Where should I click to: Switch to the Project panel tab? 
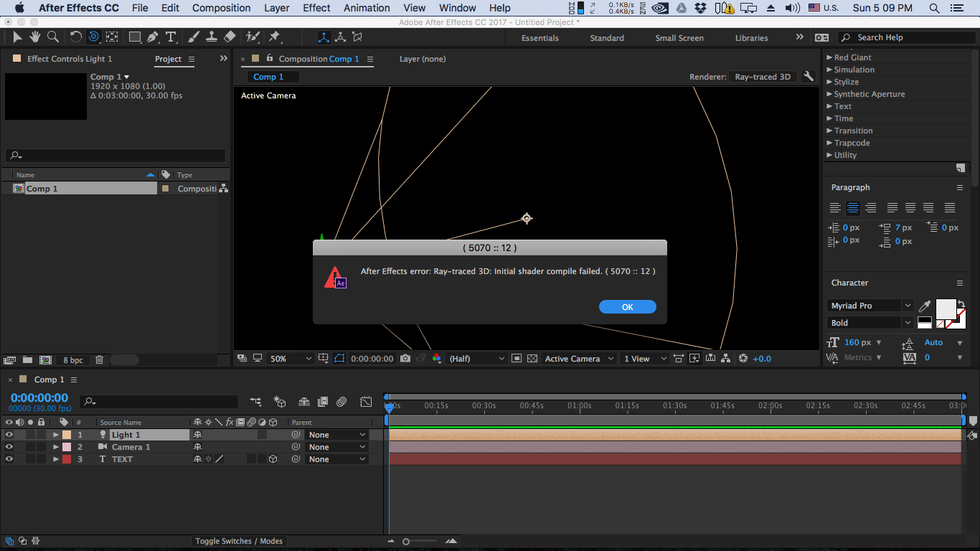coord(168,59)
